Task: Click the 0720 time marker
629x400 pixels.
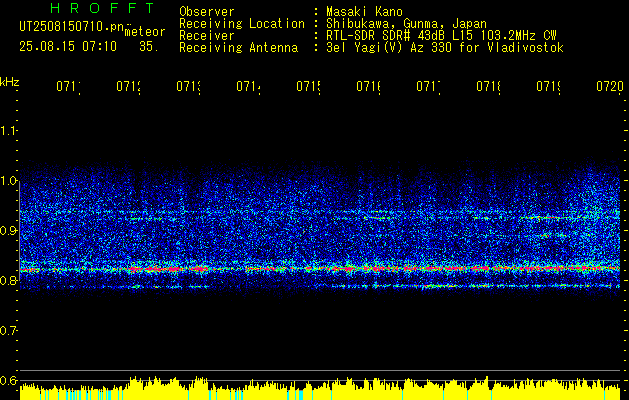Action: 610,87
